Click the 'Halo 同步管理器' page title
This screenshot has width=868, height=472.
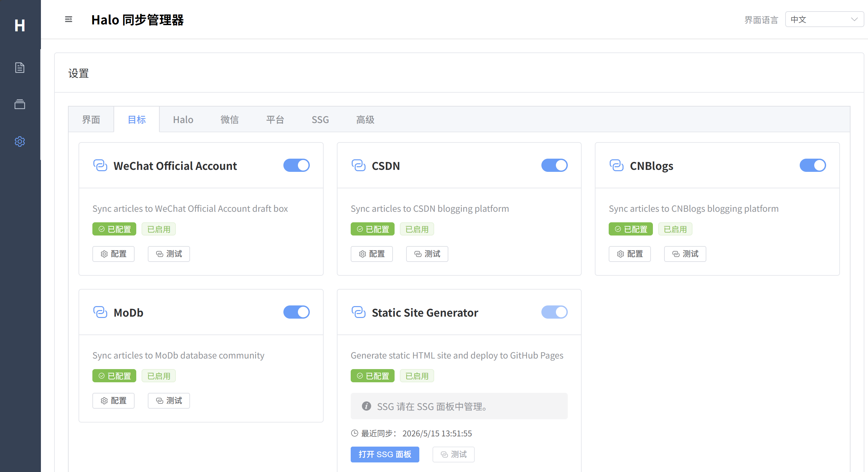tap(138, 20)
